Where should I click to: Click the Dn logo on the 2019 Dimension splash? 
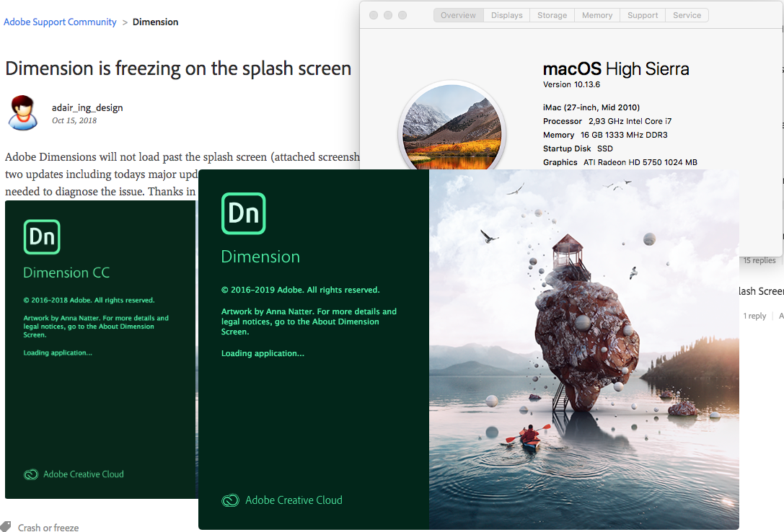pyautogui.click(x=243, y=213)
